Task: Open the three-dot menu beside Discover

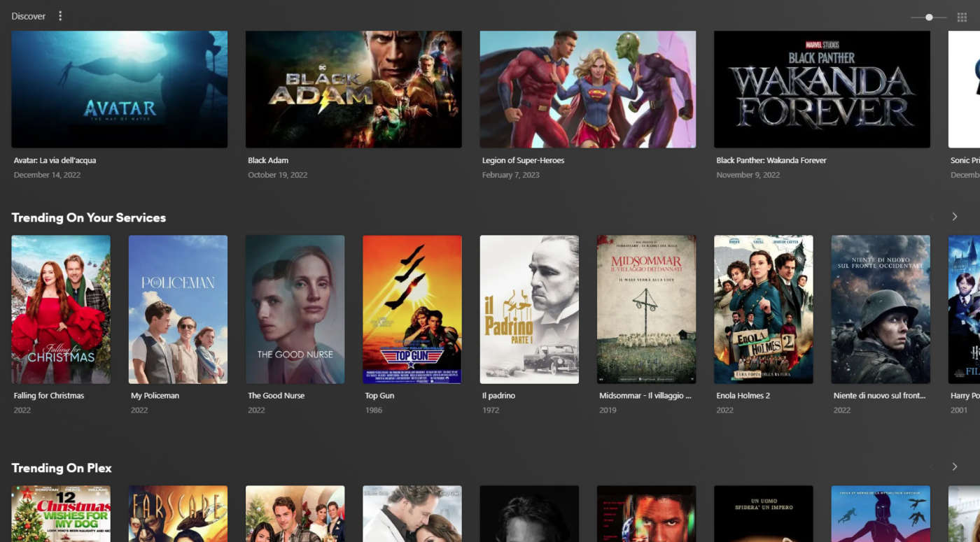Action: pos(60,16)
